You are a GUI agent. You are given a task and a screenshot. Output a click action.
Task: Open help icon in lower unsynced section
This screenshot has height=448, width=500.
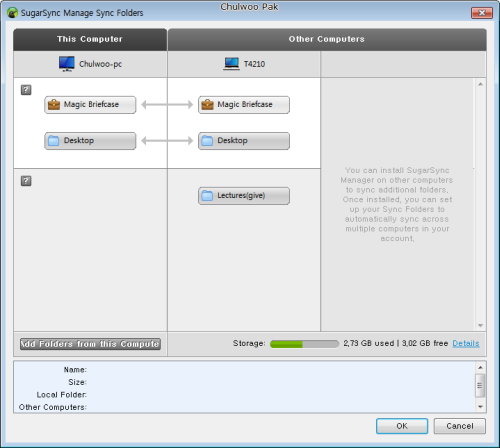pos(26,181)
